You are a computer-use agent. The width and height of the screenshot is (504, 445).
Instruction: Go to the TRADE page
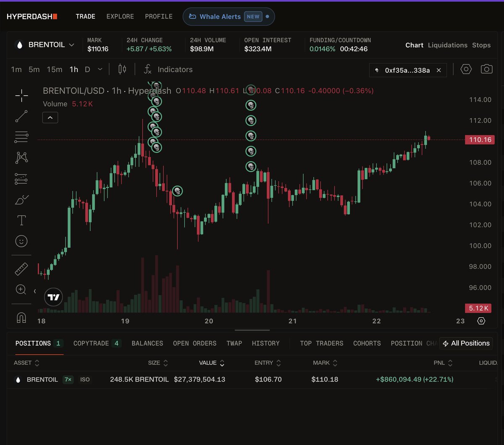pos(86,16)
